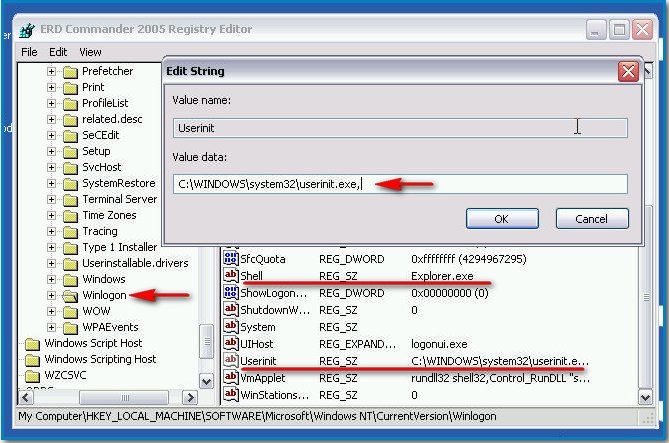Image resolution: width=669 pixels, height=443 pixels.
Task: Click the UIHost string value icon
Action: (231, 344)
